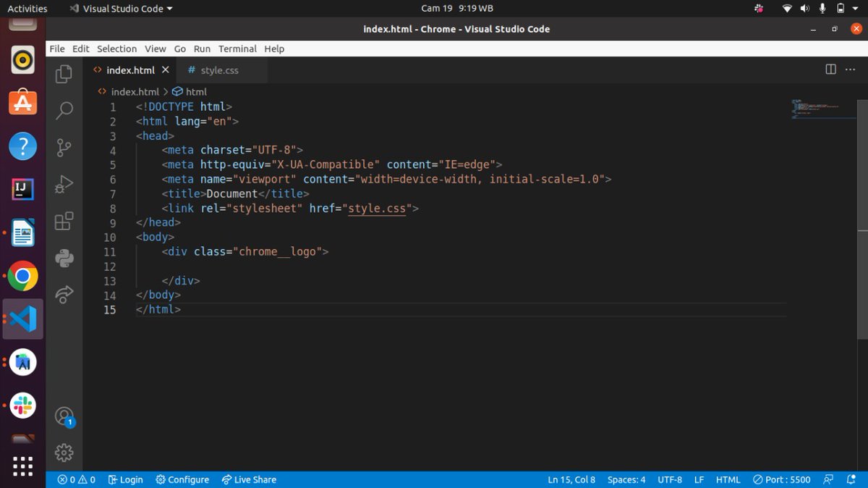This screenshot has width=868, height=488.
Task: Open Terminal menu
Action: pyautogui.click(x=238, y=49)
